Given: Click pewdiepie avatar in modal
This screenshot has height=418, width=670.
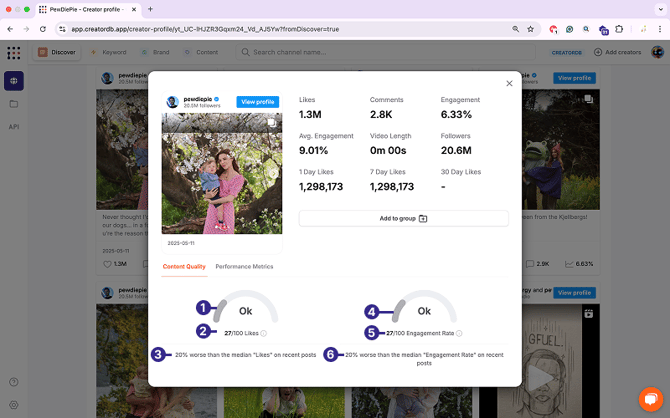Looking at the screenshot, I should [173, 102].
